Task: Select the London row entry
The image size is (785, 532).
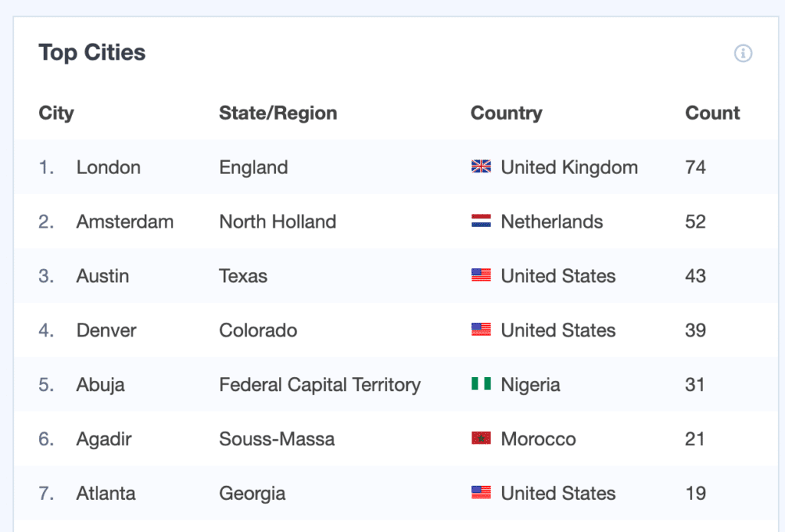Action: [x=108, y=167]
